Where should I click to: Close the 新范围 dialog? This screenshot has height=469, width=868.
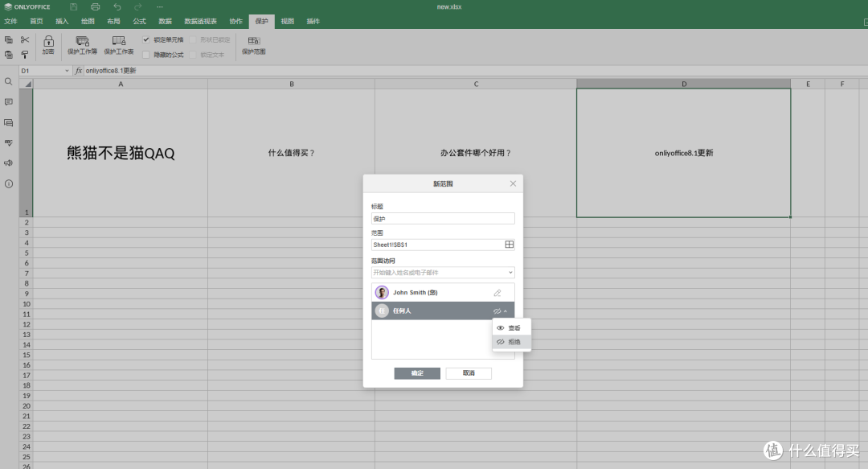(513, 183)
